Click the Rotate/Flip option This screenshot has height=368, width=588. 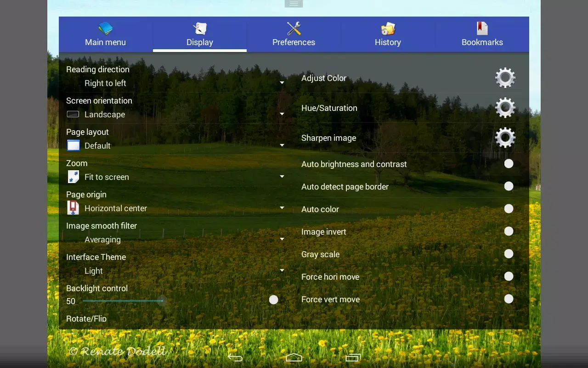pos(86,318)
